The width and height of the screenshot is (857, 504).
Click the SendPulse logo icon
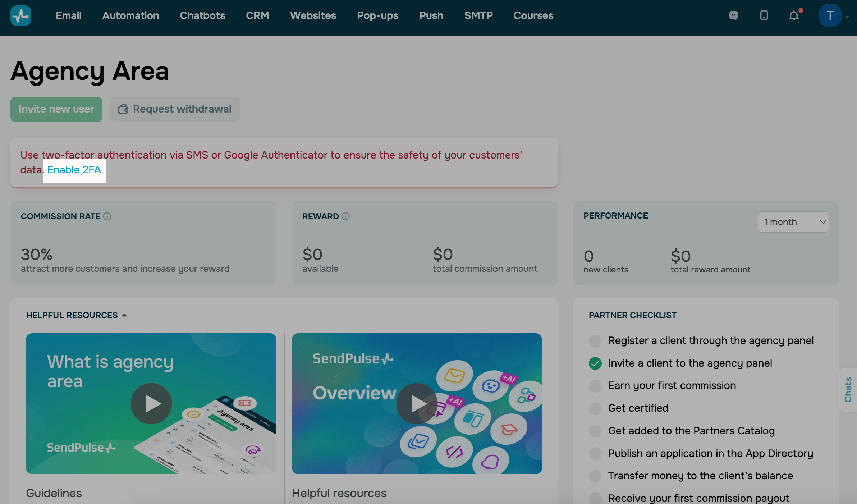click(21, 16)
